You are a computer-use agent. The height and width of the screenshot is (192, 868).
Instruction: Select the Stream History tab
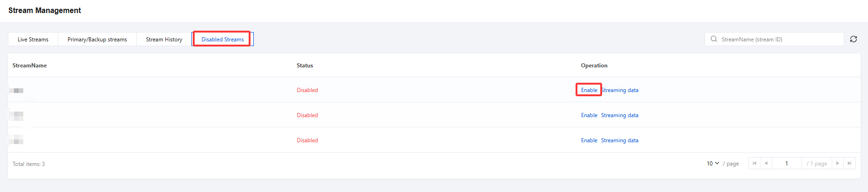pyautogui.click(x=164, y=40)
